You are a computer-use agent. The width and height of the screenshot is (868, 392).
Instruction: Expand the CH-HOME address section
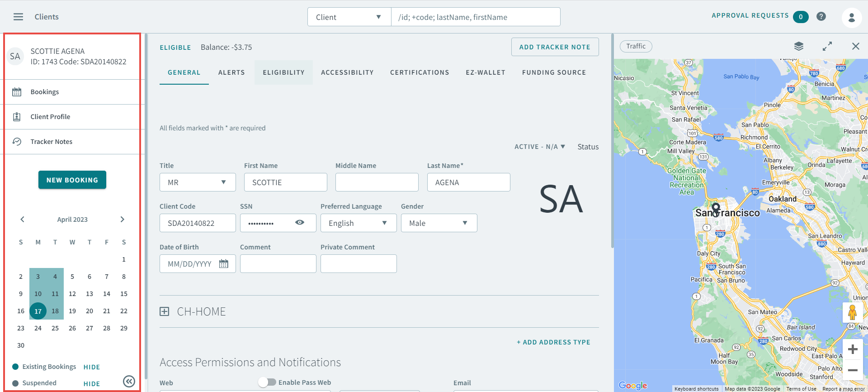[x=165, y=311]
